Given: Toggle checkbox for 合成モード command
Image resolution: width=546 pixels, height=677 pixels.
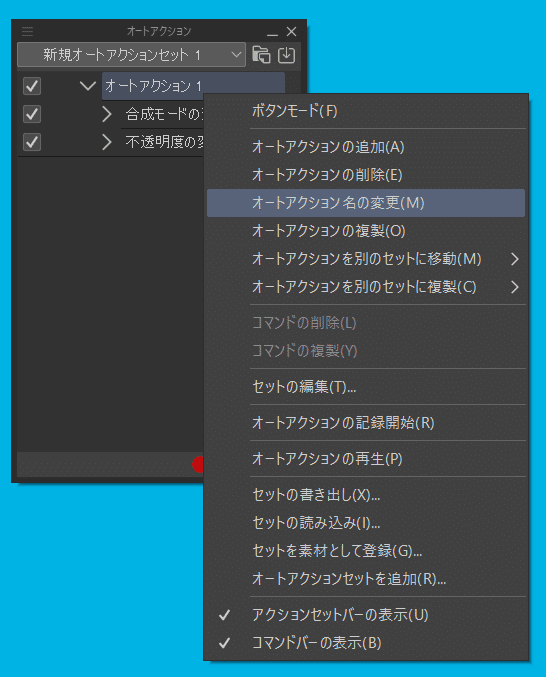Looking at the screenshot, I should click(x=32, y=114).
